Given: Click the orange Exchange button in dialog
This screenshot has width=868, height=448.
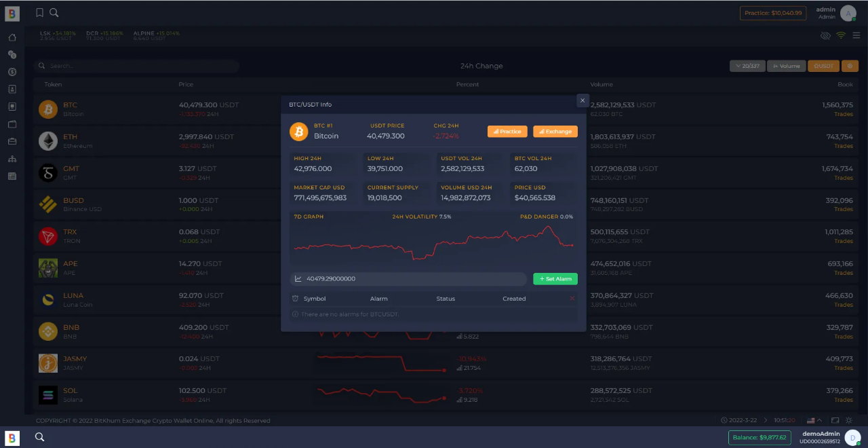Looking at the screenshot, I should pyautogui.click(x=555, y=131).
